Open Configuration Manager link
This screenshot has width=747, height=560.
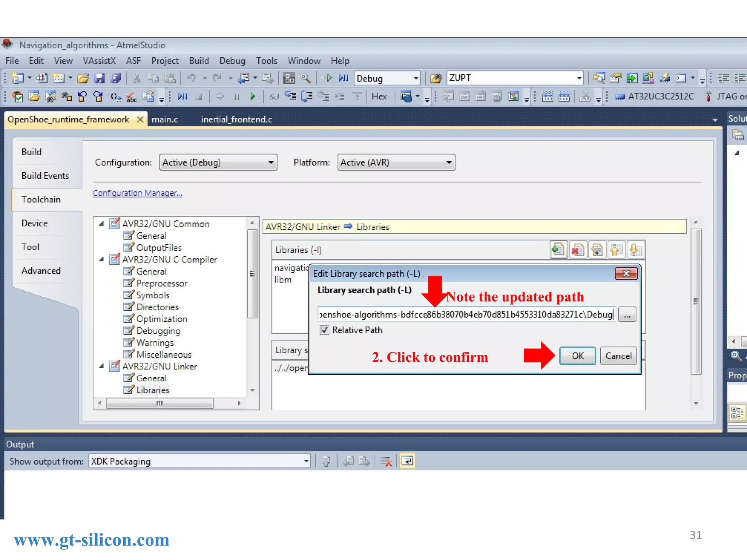[137, 193]
